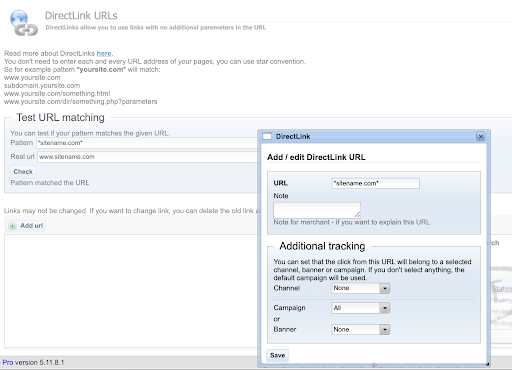The image size is (512, 371).
Task: Click 'subdomain.yoursite.com' example text
Action: 42,86
